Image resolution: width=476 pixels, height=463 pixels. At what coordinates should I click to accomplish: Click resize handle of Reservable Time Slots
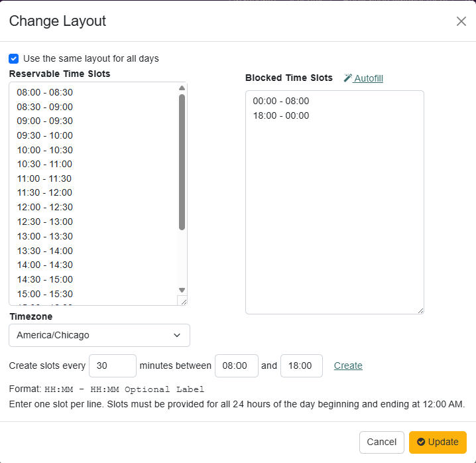tap(183, 301)
